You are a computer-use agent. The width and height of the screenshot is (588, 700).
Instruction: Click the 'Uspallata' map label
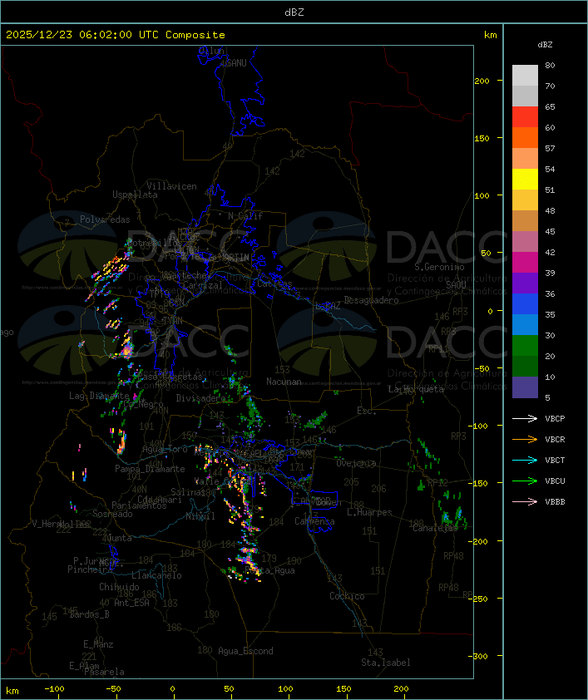[135, 195]
